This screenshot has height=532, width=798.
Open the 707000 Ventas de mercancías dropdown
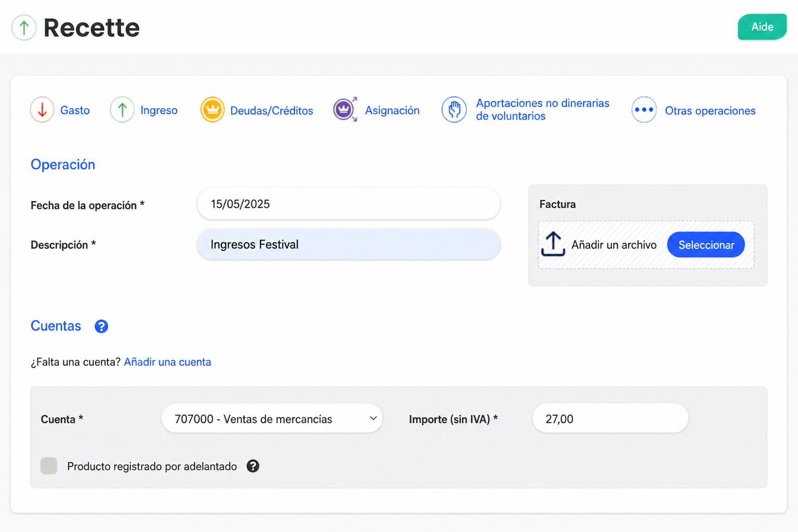[x=272, y=419]
